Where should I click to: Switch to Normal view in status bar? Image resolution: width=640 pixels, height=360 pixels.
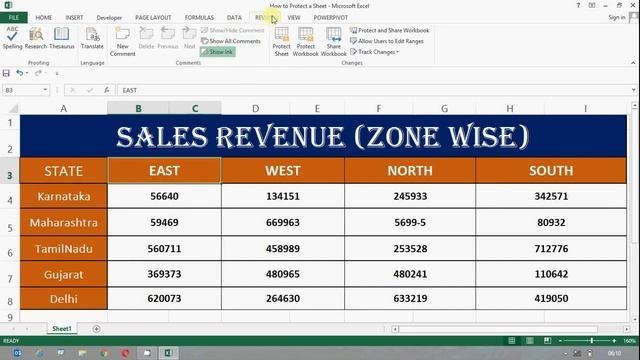[x=511, y=340]
